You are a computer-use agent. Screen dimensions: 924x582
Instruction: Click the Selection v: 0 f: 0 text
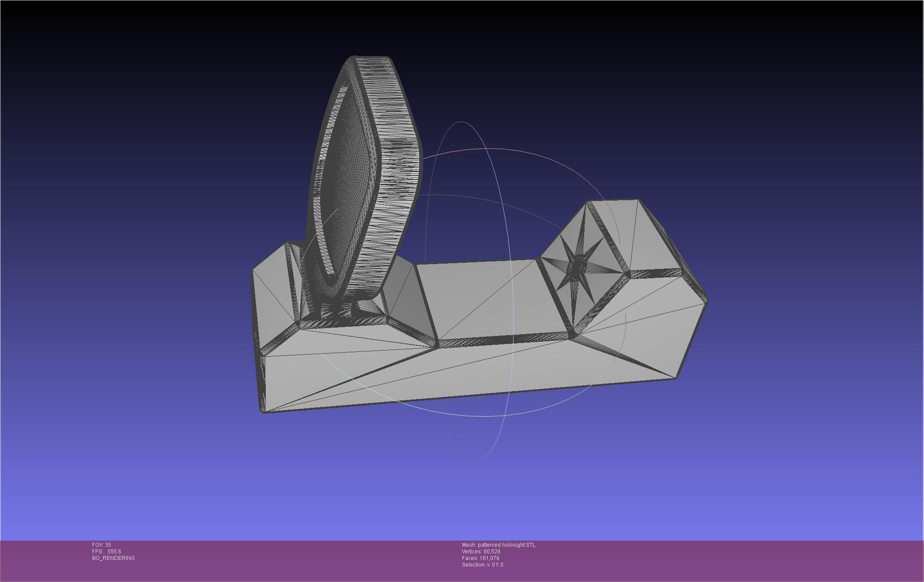click(x=482, y=565)
